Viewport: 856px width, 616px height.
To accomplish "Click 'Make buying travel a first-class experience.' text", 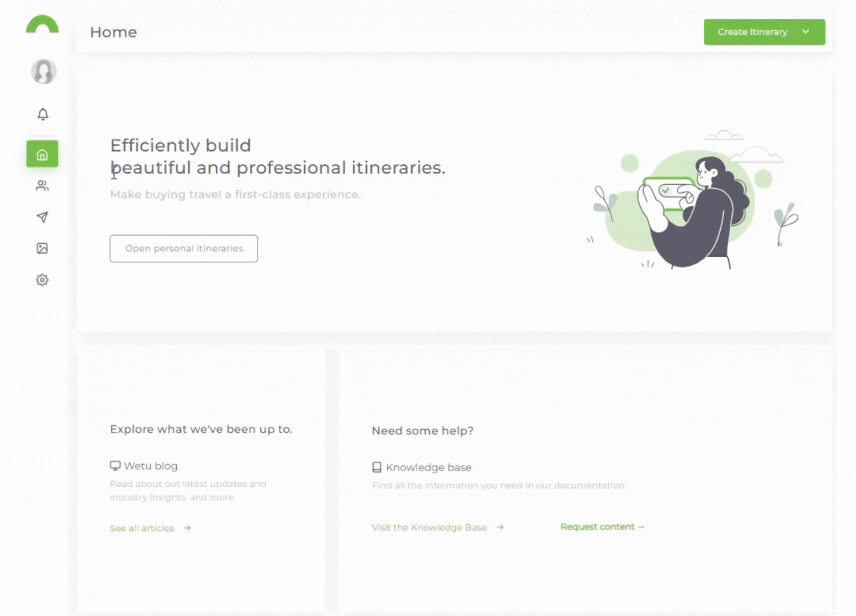I will (235, 194).
